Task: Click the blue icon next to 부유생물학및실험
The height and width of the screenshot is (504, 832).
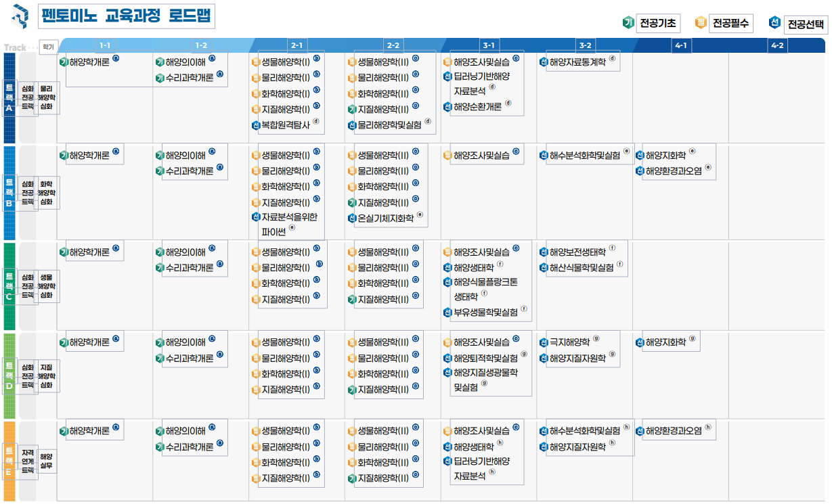Action: pyautogui.click(x=447, y=313)
